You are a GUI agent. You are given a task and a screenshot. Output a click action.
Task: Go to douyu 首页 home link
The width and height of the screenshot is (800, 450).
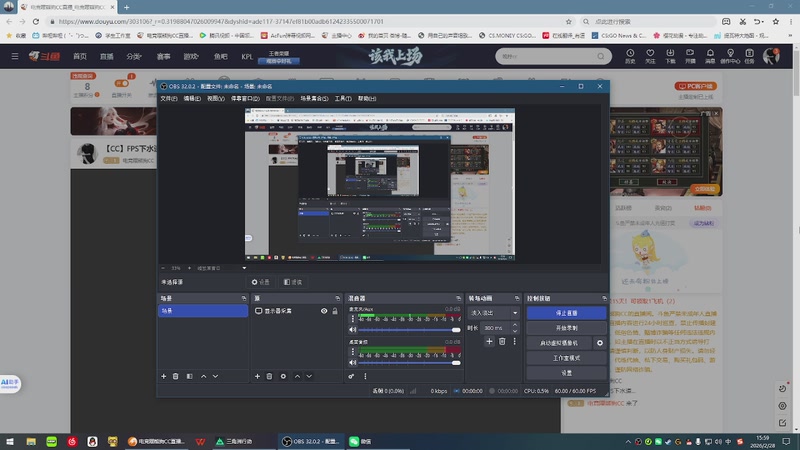(x=80, y=56)
